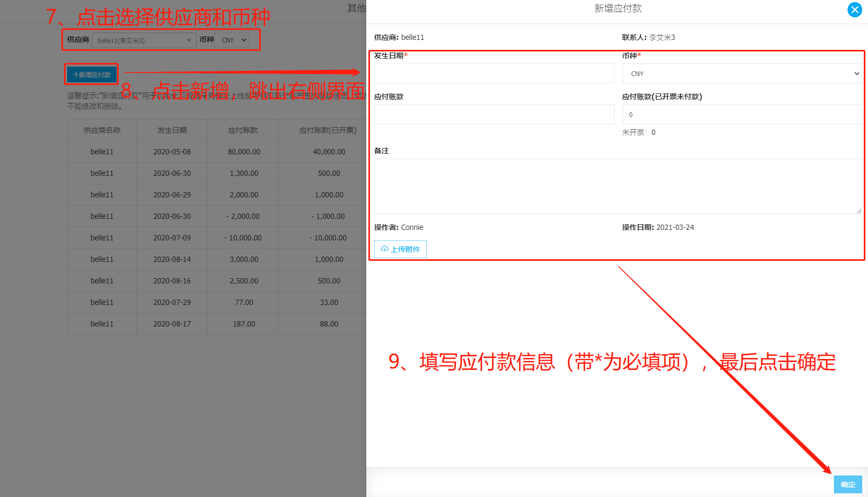Click the 新增应付款 panel title
The width and height of the screenshot is (868, 497).
click(x=618, y=8)
